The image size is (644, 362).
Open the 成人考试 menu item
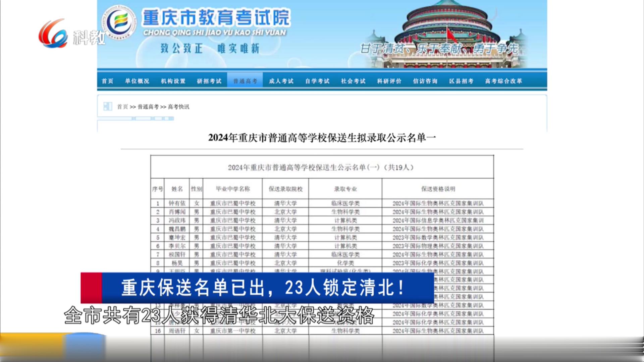point(281,81)
